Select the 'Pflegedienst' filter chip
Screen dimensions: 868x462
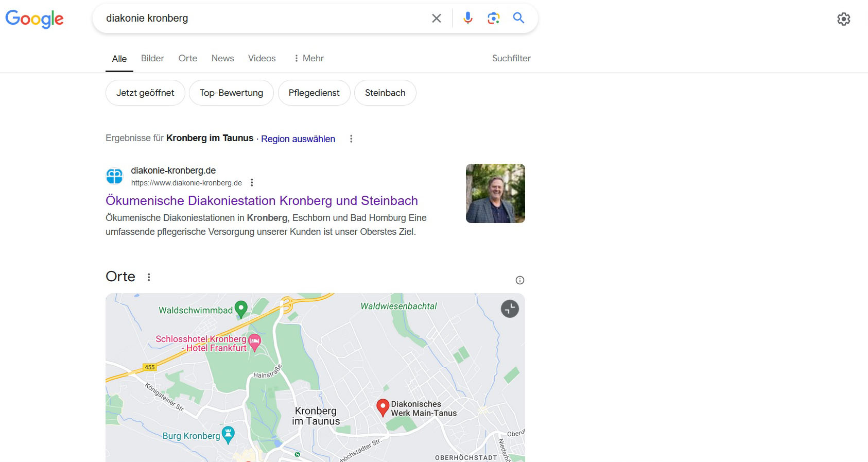(314, 93)
